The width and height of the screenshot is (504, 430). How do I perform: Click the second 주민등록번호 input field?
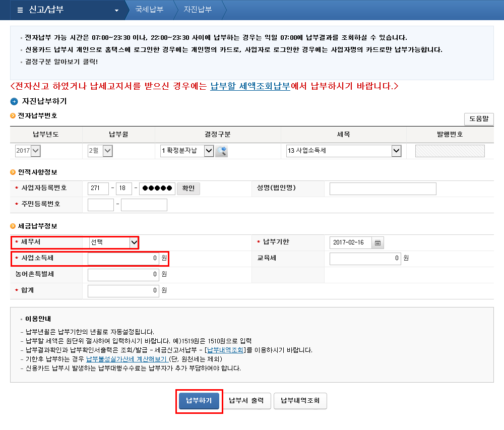pyautogui.click(x=144, y=205)
